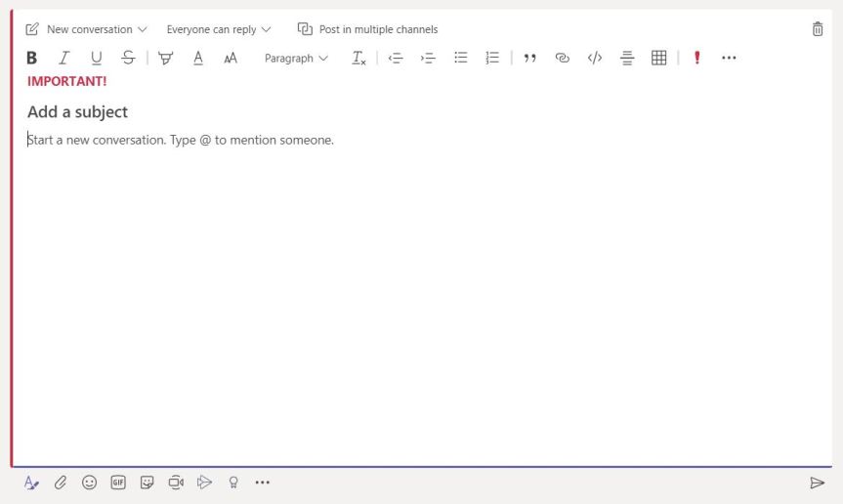Open text highlight color picker
843x504 pixels.
pos(165,58)
